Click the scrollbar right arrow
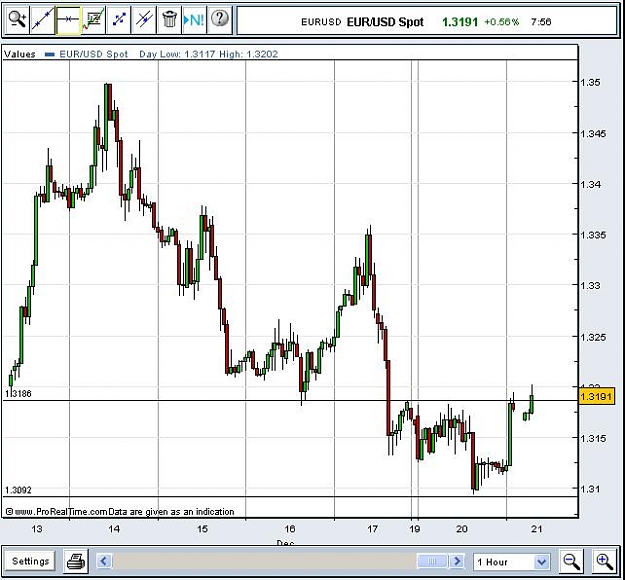This screenshot has height=580, width=625. (457, 562)
